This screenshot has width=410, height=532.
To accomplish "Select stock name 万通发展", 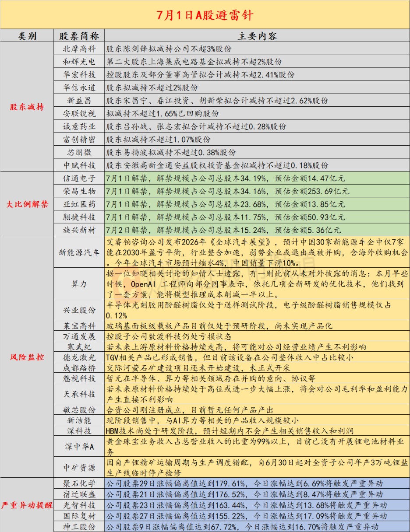I will pos(79,336).
